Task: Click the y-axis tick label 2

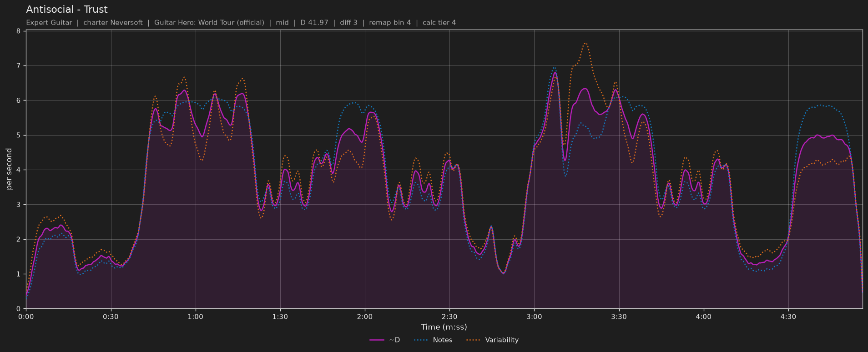Action: tap(19, 240)
